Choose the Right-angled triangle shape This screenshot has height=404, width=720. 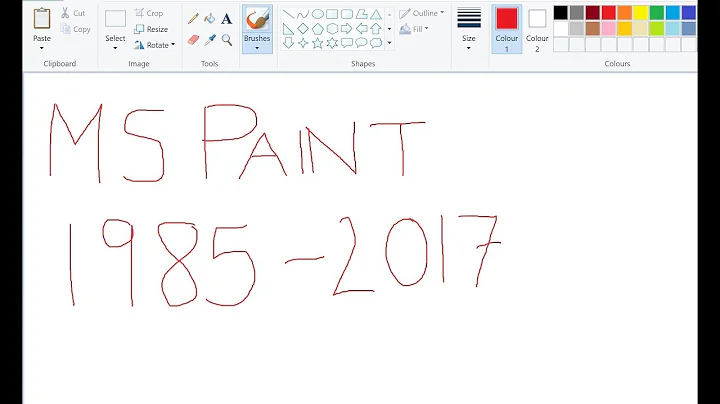click(x=288, y=29)
